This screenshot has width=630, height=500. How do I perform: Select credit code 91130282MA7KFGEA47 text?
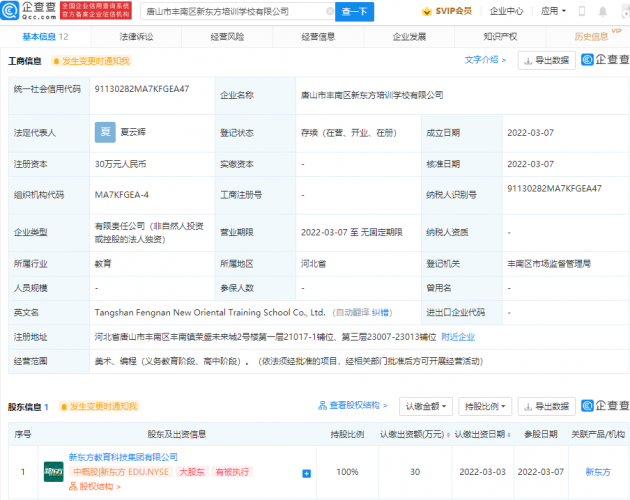(141, 89)
